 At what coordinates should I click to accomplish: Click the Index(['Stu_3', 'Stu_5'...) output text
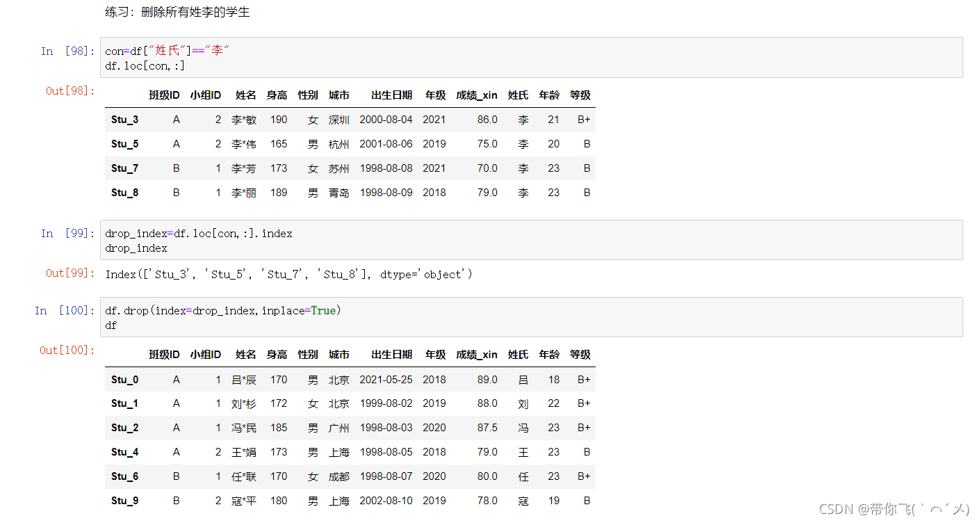[x=288, y=274]
